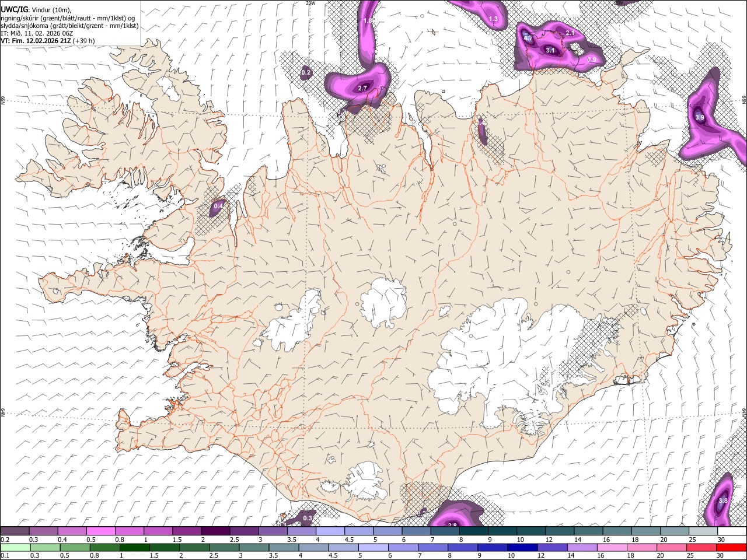This screenshot has height=560, width=747.
Task: Choose the pale grey 25 snow legend swatch
Action: click(x=703, y=531)
